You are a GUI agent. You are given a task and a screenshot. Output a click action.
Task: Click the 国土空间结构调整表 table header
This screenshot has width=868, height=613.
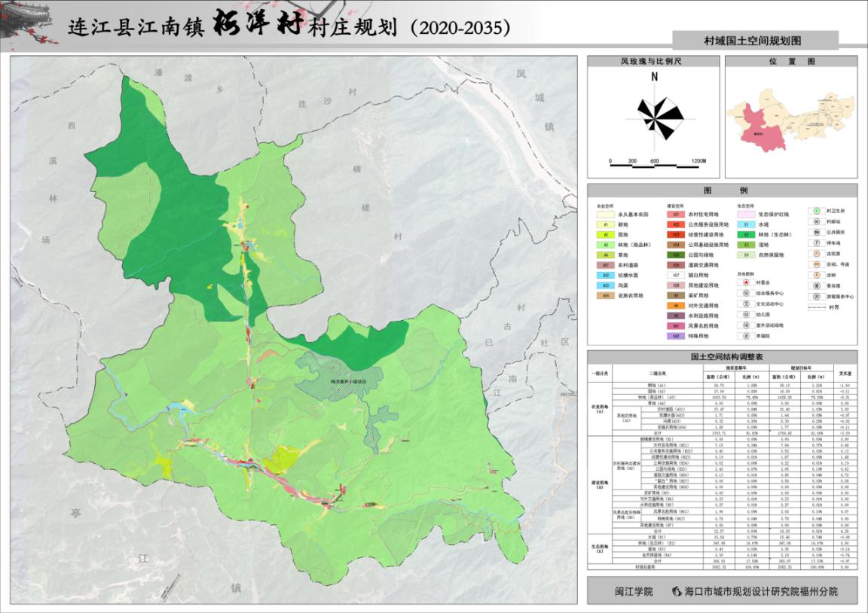(x=722, y=356)
